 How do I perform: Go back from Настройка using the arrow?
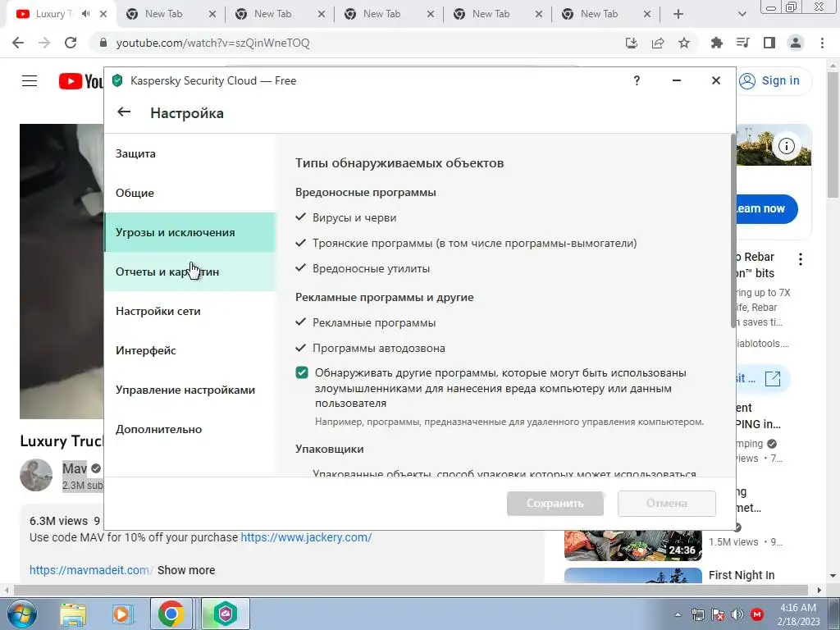pyautogui.click(x=124, y=112)
